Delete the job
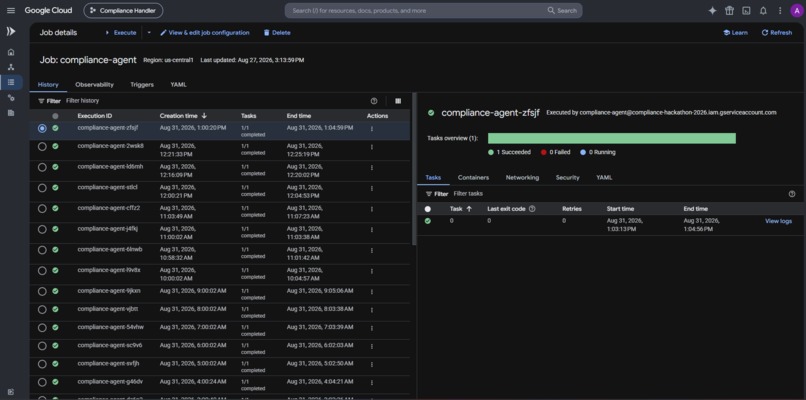Viewport: 806px width, 400px height. click(277, 32)
